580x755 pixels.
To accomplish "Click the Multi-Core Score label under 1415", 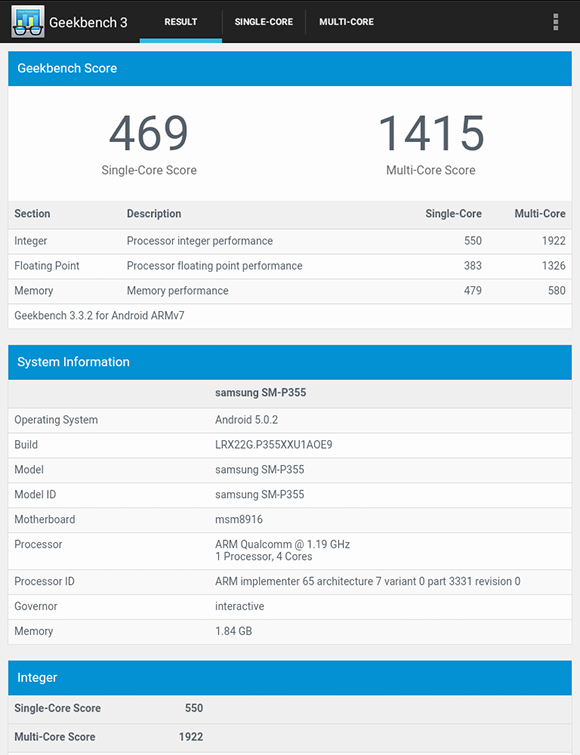I will click(431, 170).
